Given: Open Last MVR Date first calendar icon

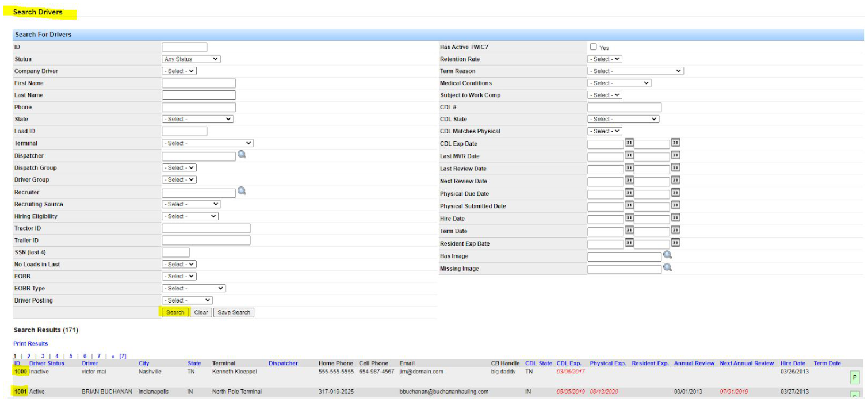Looking at the screenshot, I should coord(629,155).
